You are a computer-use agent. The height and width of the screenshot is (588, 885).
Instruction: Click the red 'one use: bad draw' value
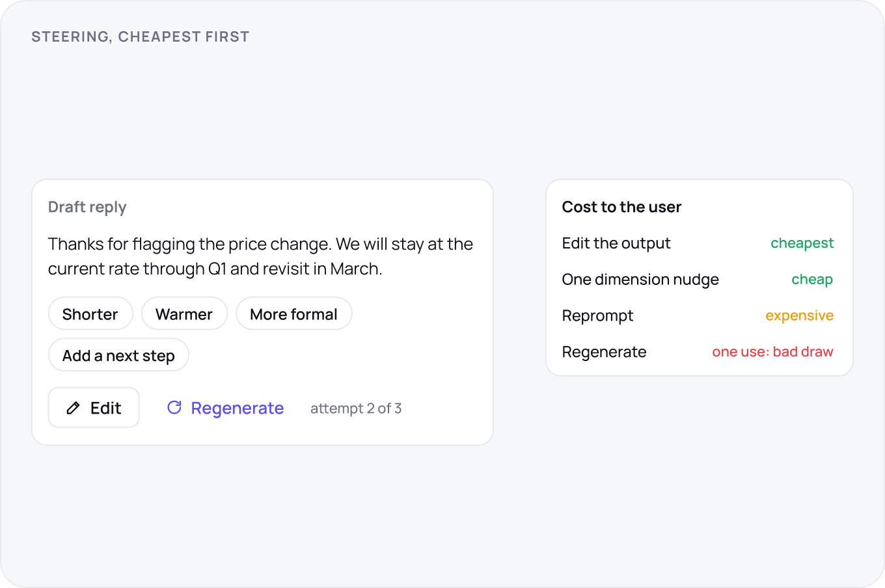tap(772, 352)
